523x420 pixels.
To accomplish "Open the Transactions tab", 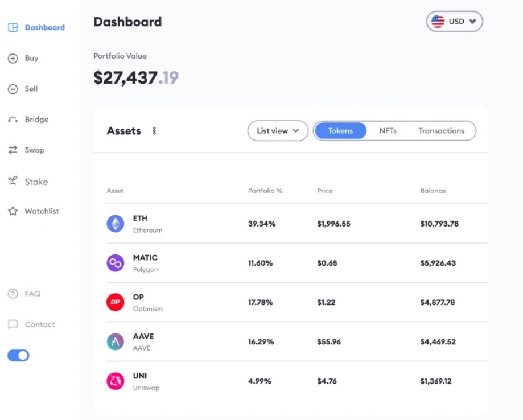I will [x=441, y=131].
